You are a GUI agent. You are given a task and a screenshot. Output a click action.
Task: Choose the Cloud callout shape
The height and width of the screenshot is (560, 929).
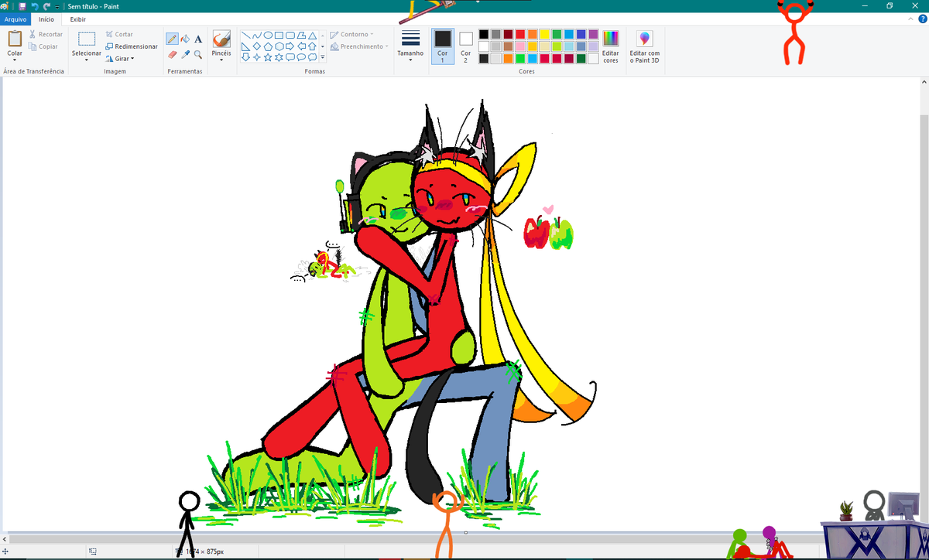click(x=312, y=57)
